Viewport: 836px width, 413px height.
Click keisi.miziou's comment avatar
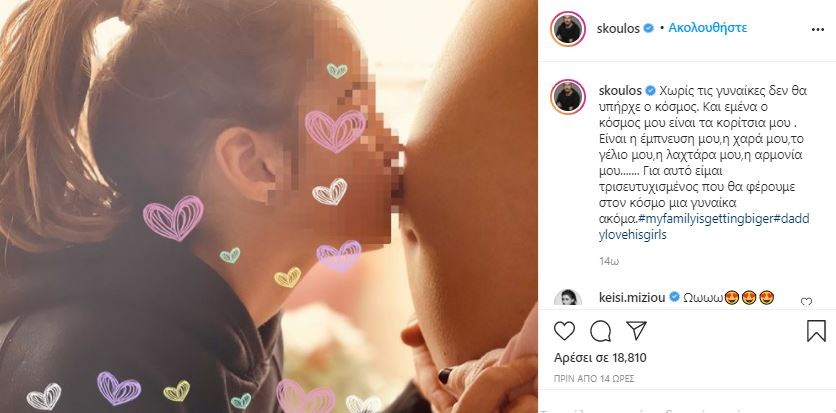pos(568,298)
